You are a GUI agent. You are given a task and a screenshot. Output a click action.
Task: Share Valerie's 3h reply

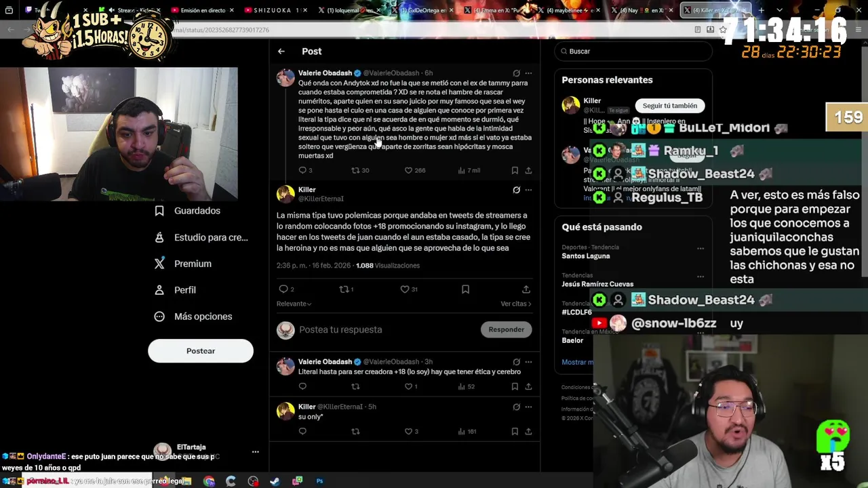tap(528, 386)
